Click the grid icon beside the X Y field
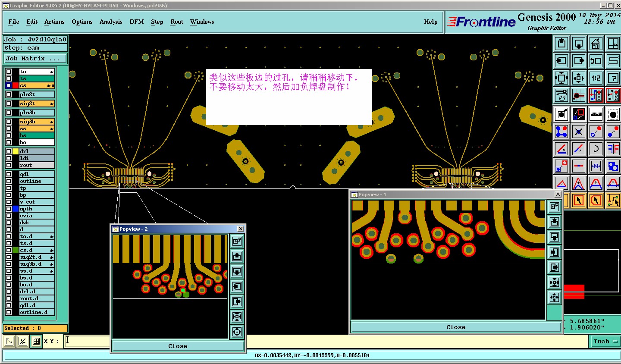 coord(36,341)
